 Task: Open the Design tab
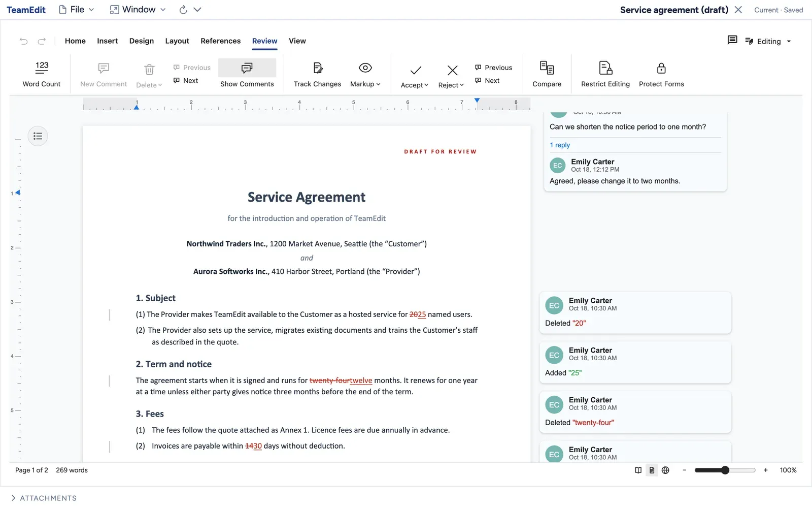pyautogui.click(x=142, y=41)
